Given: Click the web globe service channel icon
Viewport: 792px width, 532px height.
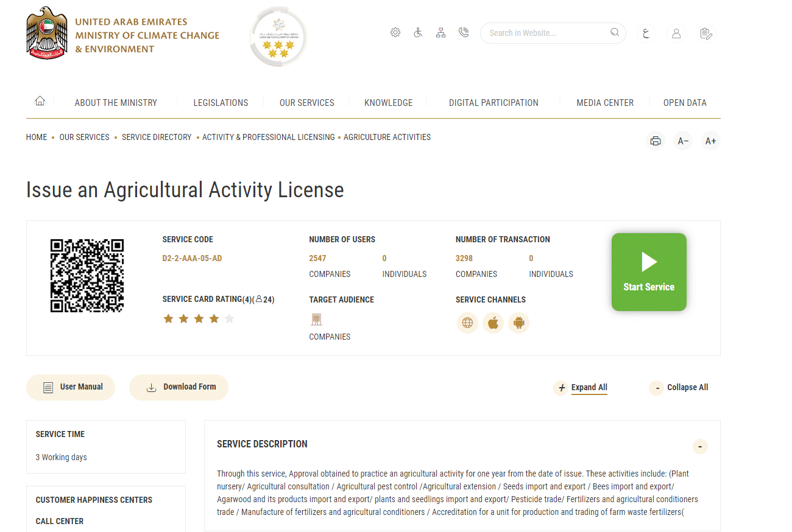Looking at the screenshot, I should pyautogui.click(x=467, y=323).
